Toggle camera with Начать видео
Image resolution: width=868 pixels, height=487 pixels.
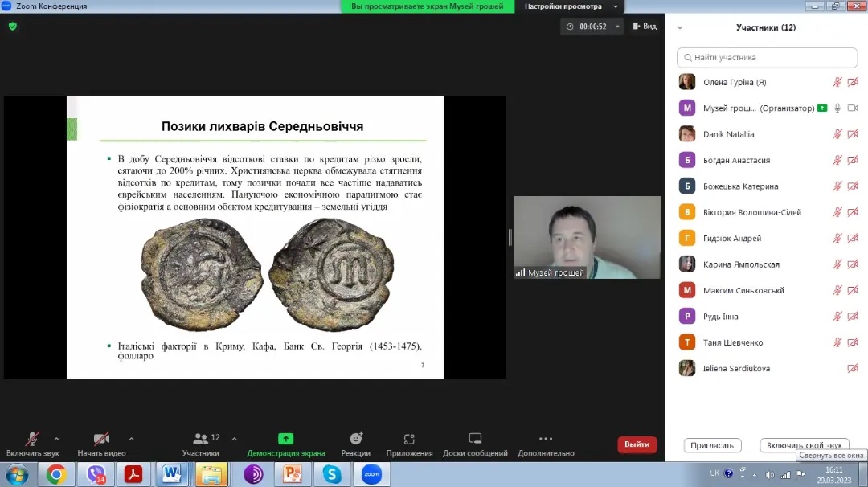101,439
